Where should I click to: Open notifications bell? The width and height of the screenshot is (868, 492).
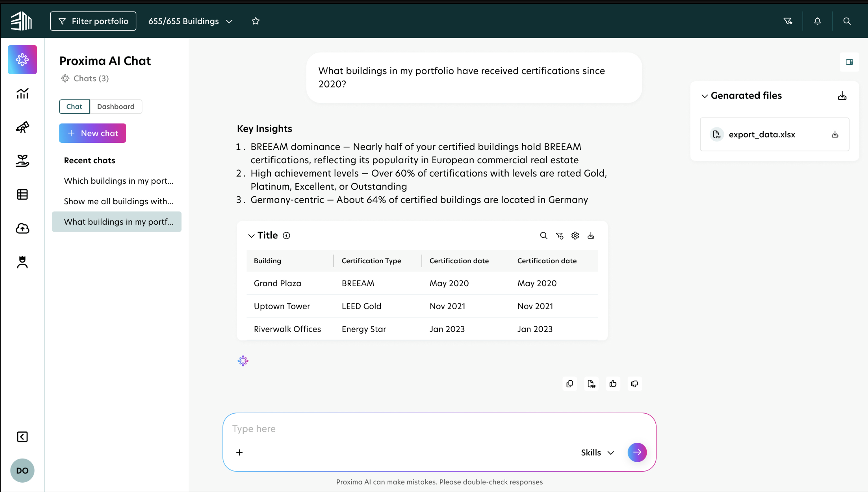click(817, 21)
